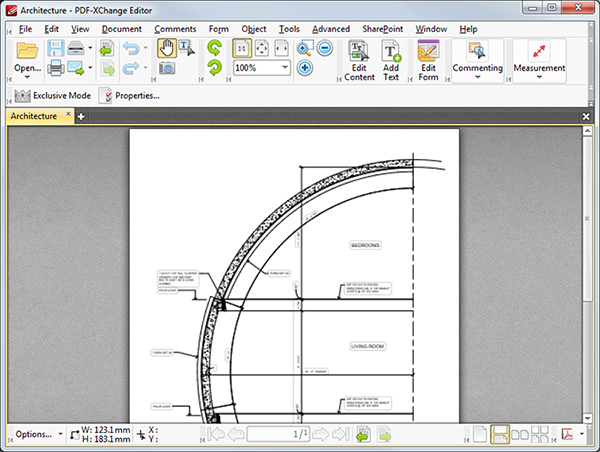Toggle Exclusive Mode
This screenshot has width=600, height=452.
click(53, 96)
